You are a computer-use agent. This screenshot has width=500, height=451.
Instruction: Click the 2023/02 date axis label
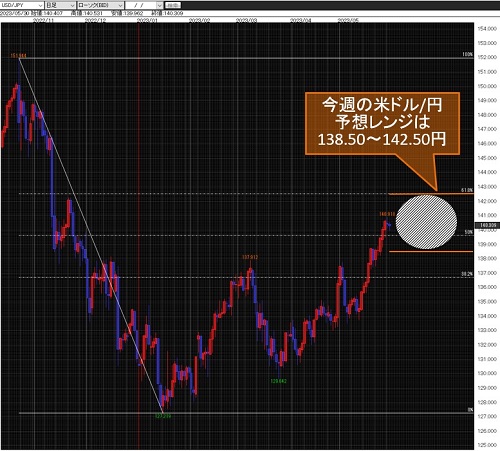pos(200,20)
